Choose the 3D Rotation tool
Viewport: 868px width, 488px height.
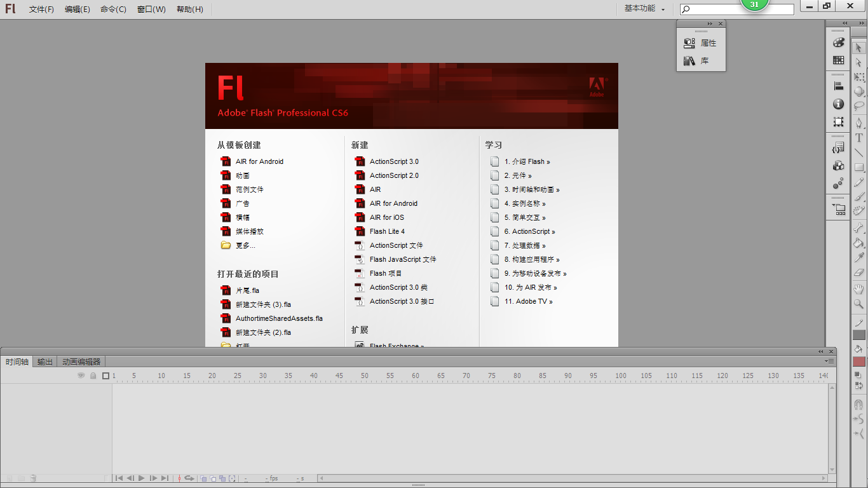coord(858,91)
